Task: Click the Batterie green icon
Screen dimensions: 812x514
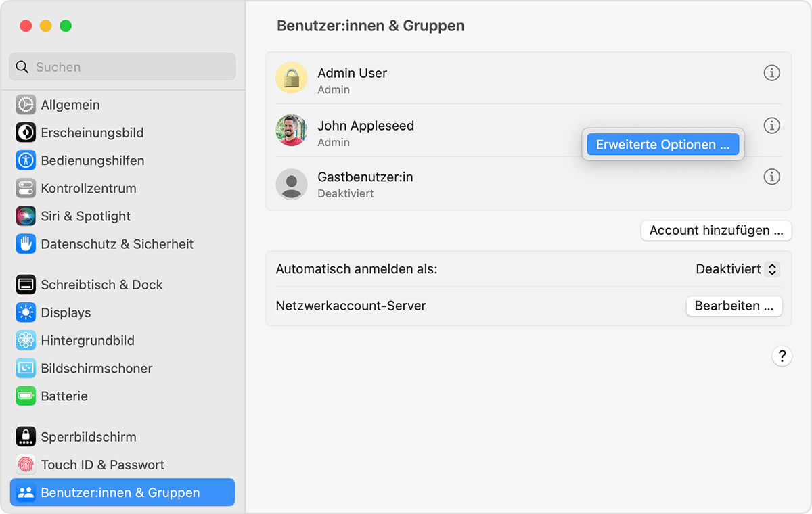Action: 26,396
